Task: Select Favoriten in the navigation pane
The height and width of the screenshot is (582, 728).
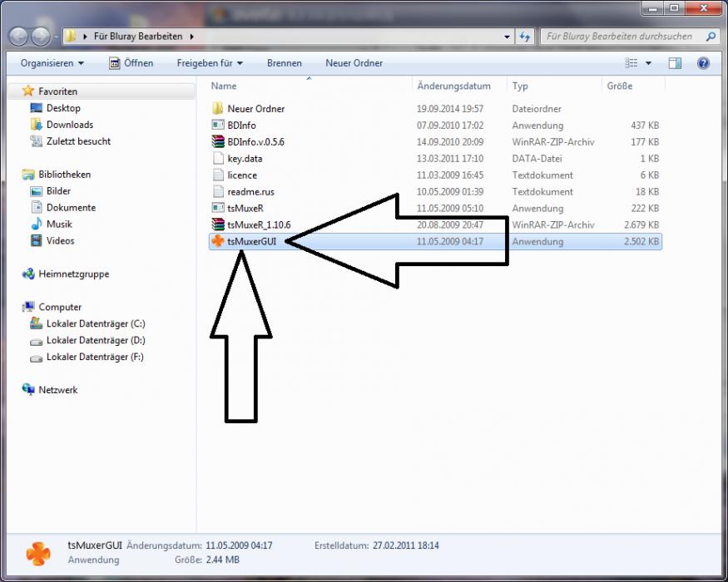Action: (x=57, y=91)
